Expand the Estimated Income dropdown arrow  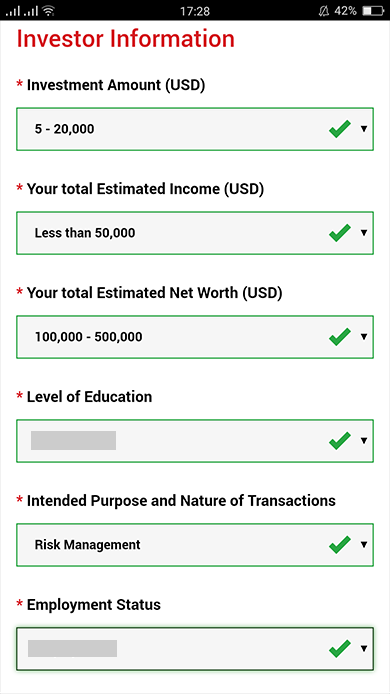click(x=364, y=233)
